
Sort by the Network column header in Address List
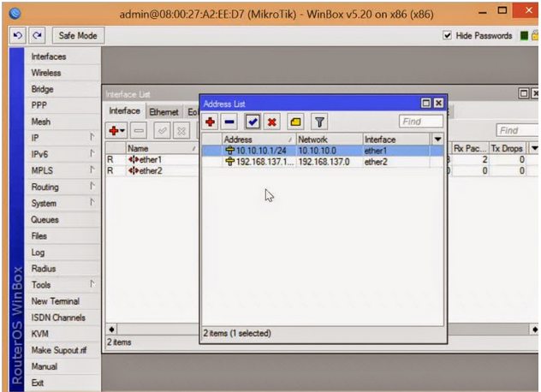[330, 140]
